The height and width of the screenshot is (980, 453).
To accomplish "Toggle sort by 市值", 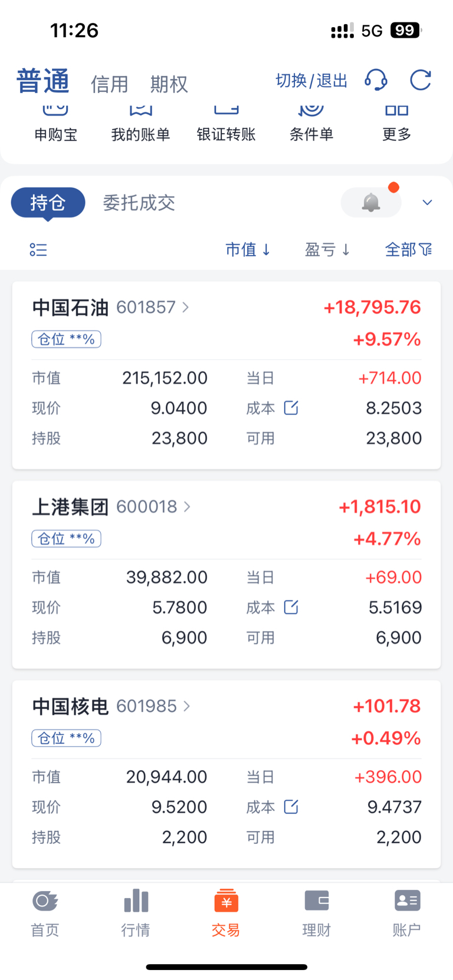I will 248,250.
